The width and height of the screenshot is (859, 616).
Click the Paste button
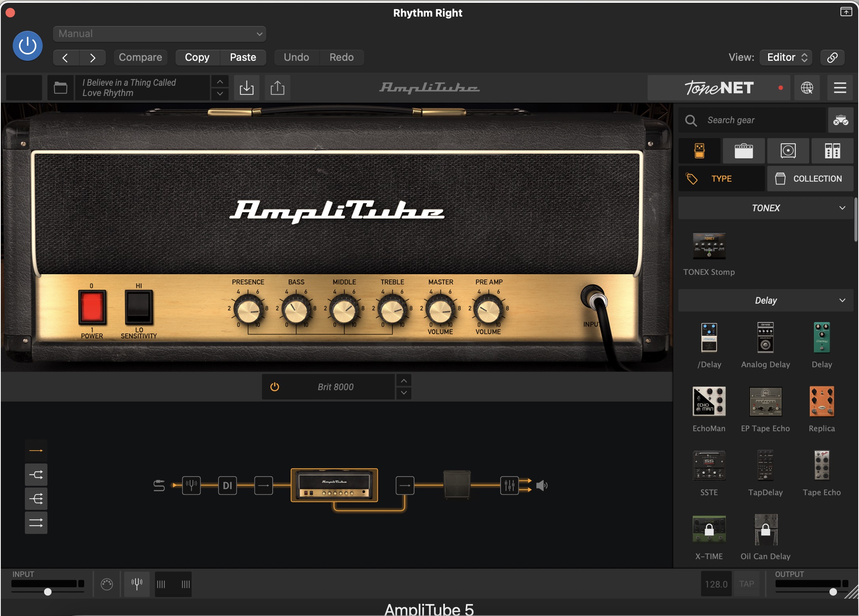point(243,58)
